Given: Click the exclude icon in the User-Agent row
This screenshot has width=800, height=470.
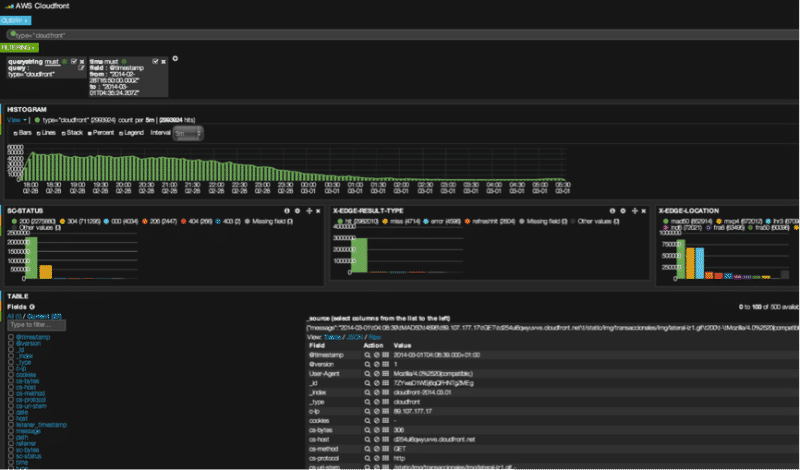Looking at the screenshot, I should pos(375,376).
